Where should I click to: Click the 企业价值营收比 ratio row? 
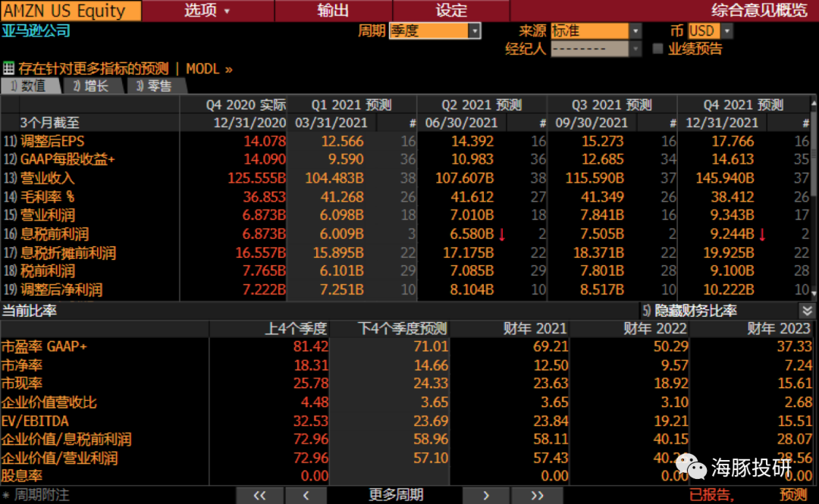click(x=407, y=402)
